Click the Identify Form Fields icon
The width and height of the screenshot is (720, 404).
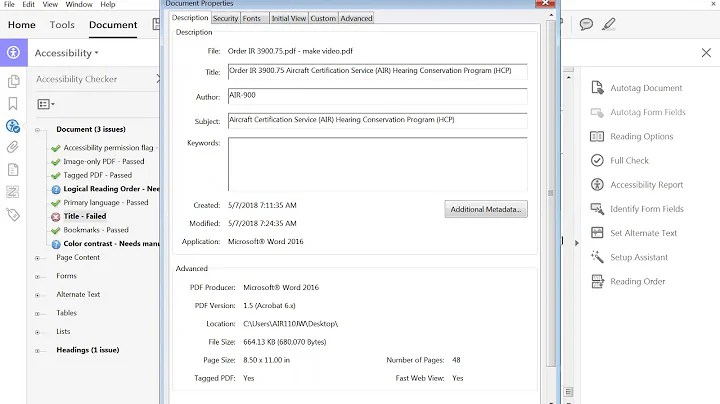(597, 209)
